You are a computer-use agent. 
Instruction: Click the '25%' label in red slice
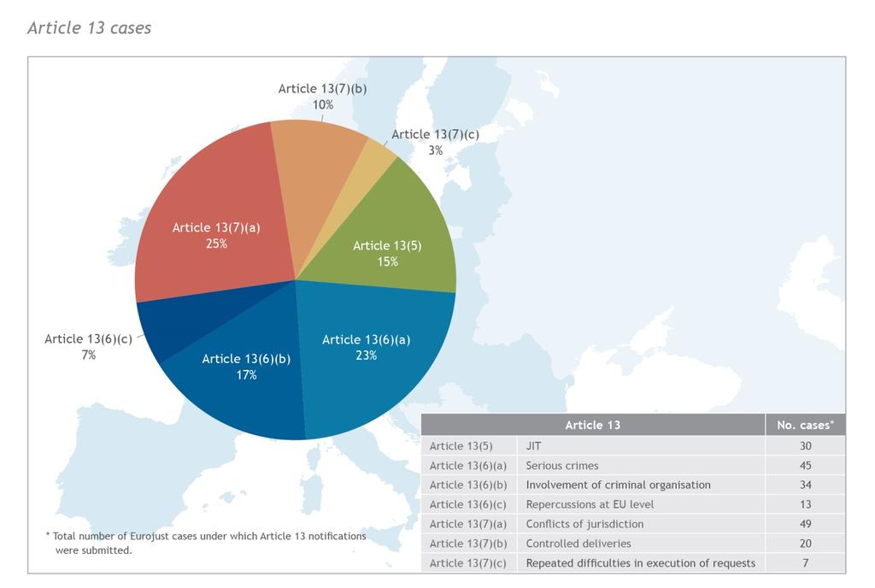(216, 244)
